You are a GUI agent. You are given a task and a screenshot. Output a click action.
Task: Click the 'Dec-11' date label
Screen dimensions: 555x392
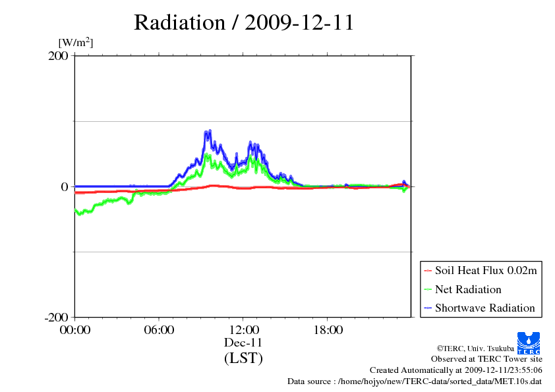(x=243, y=343)
